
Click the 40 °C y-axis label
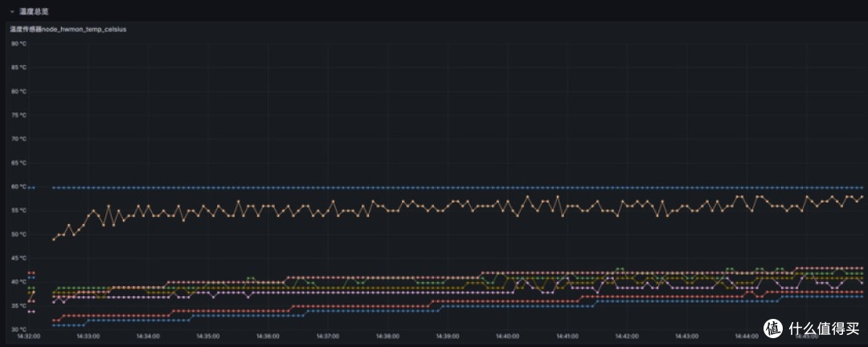point(18,282)
